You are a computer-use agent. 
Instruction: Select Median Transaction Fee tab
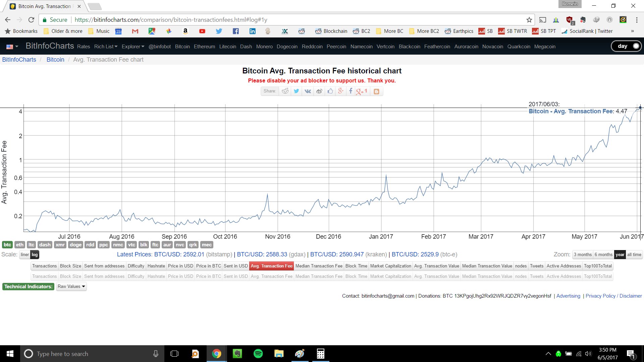[319, 266]
